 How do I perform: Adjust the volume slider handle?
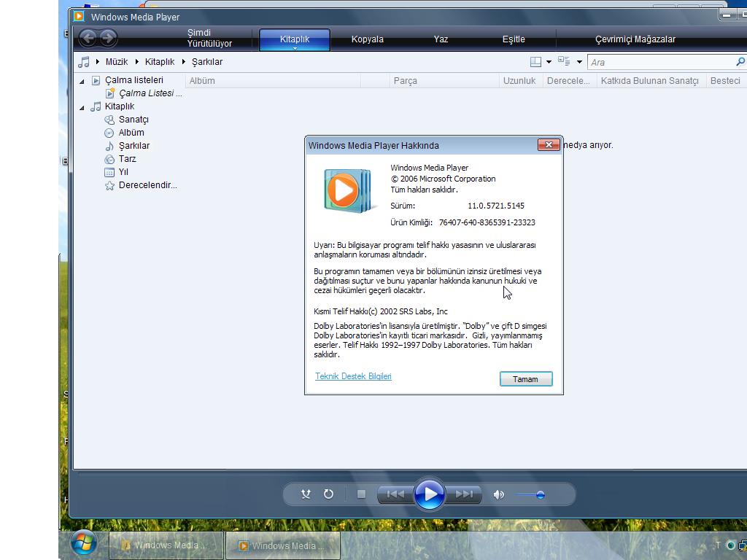coord(541,495)
